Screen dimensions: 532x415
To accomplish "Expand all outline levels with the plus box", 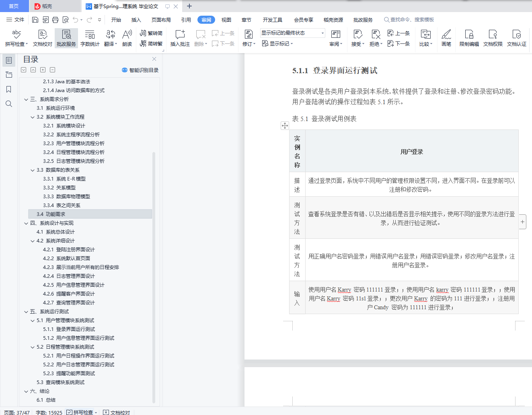I will [43, 70].
